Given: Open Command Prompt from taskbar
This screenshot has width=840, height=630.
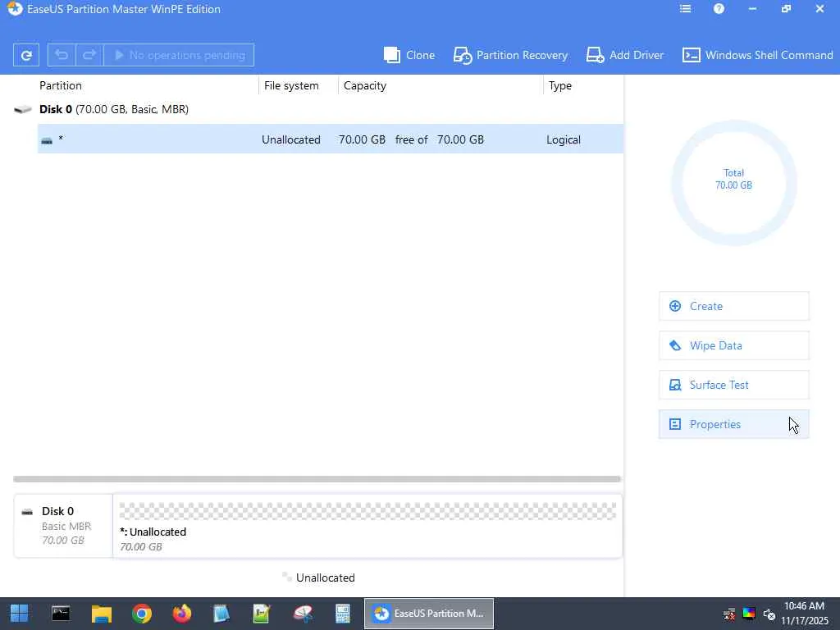Looking at the screenshot, I should 61,614.
